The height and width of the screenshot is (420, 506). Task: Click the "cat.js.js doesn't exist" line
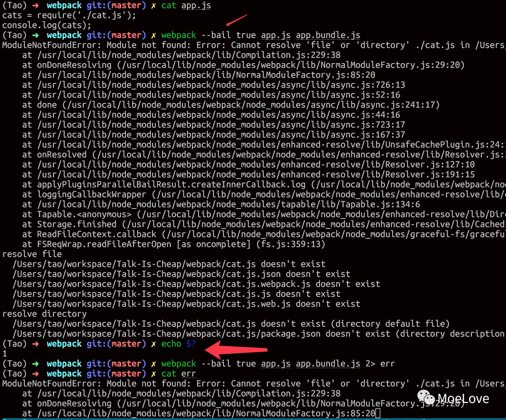(176, 294)
